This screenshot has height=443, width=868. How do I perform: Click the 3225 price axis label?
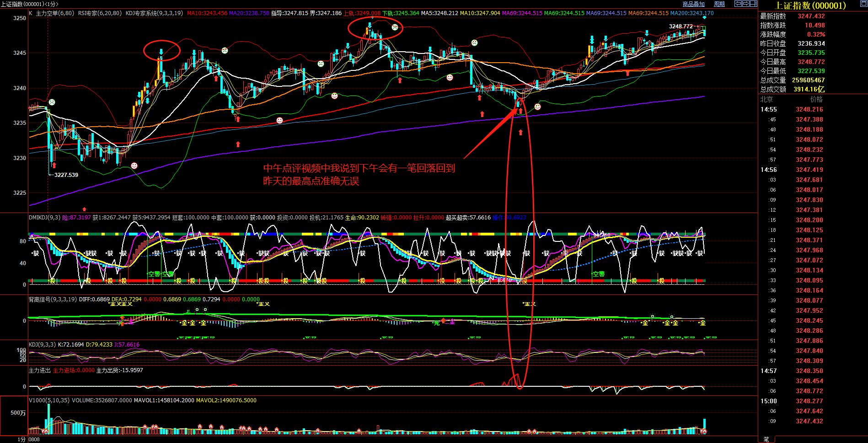20,193
